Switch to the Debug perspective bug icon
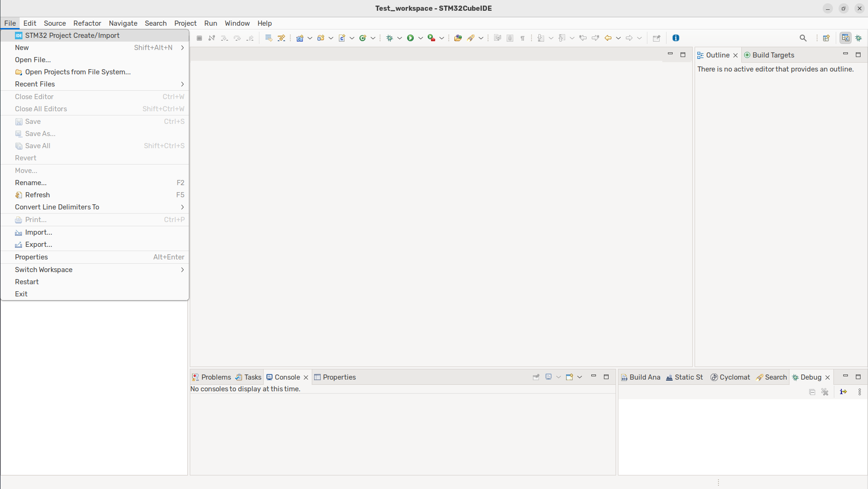Screen dimensions: 868x489 (x=859, y=38)
